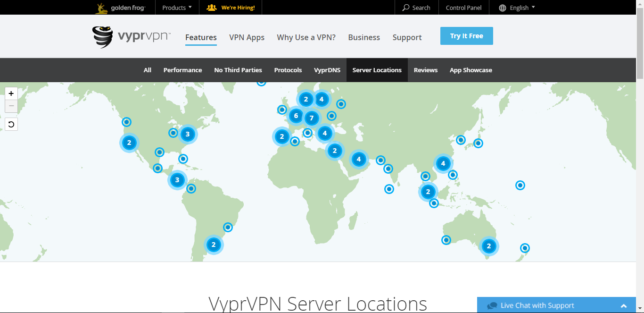Select the Server Locations tab

pos(377,70)
